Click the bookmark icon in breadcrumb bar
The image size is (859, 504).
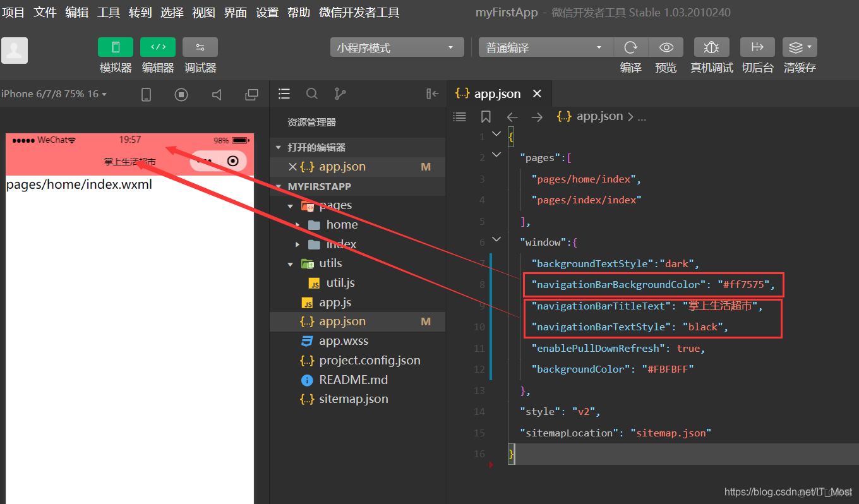(486, 117)
